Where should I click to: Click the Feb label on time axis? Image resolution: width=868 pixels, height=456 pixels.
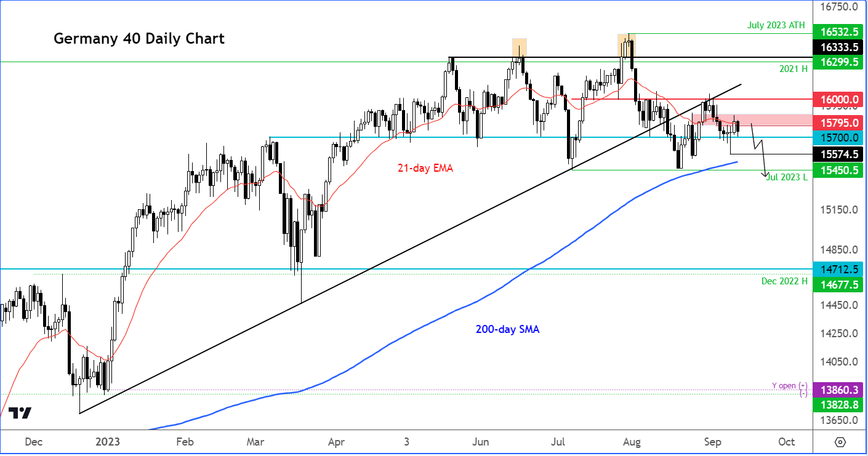(x=185, y=442)
